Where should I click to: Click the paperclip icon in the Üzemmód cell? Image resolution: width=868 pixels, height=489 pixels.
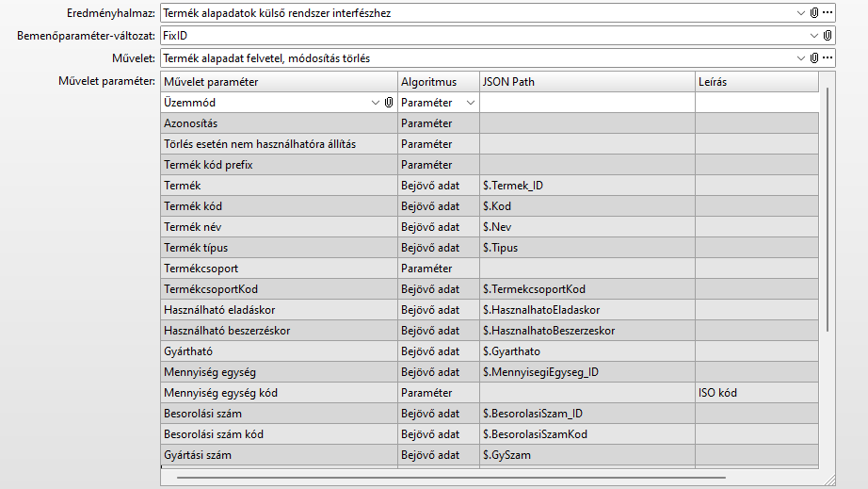(x=389, y=103)
